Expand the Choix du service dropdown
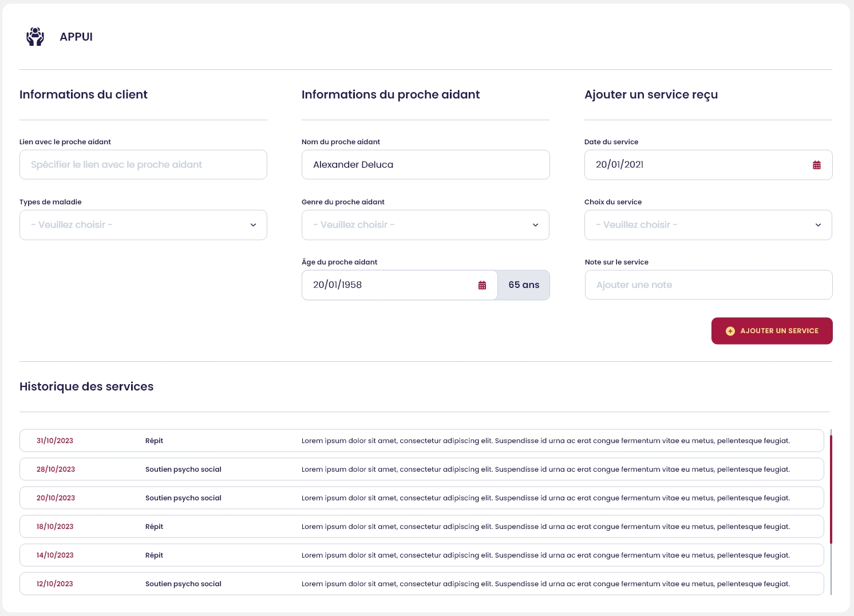 click(708, 225)
